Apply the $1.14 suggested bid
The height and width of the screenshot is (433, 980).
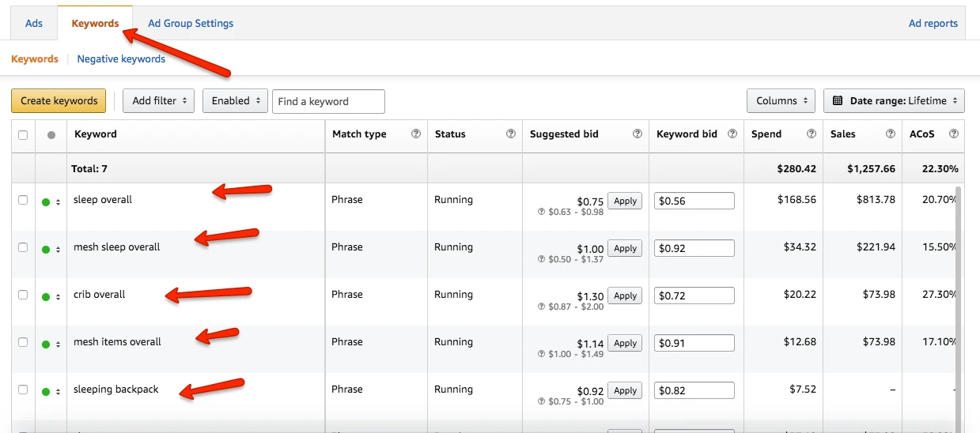625,343
